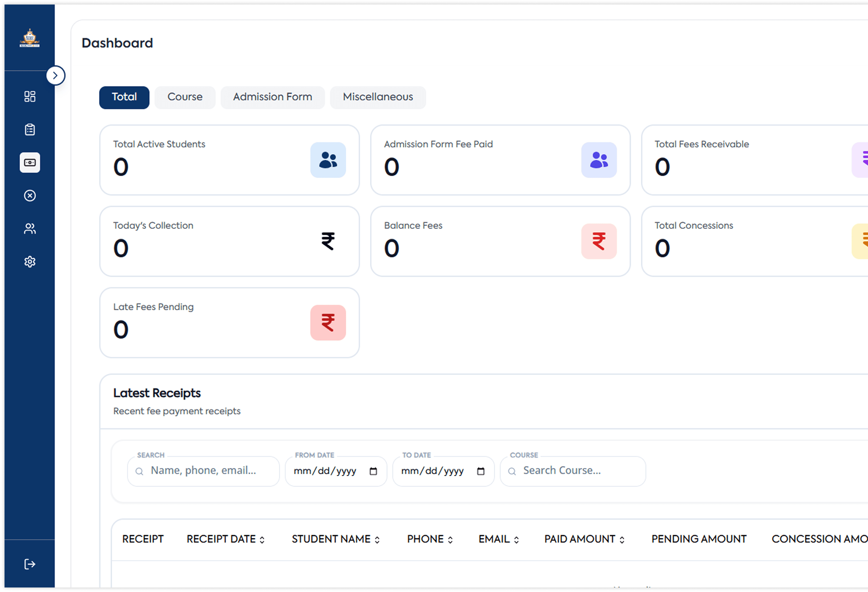The height and width of the screenshot is (592, 868).
Task: Click the Late Fees Pending rupee icon
Action: click(x=328, y=323)
